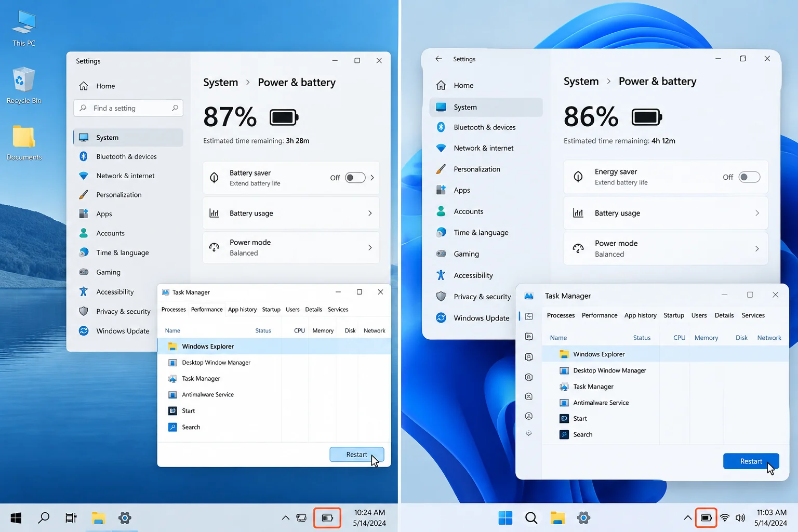Open Search from the right taskbar
This screenshot has height=532, width=798.
(531, 517)
